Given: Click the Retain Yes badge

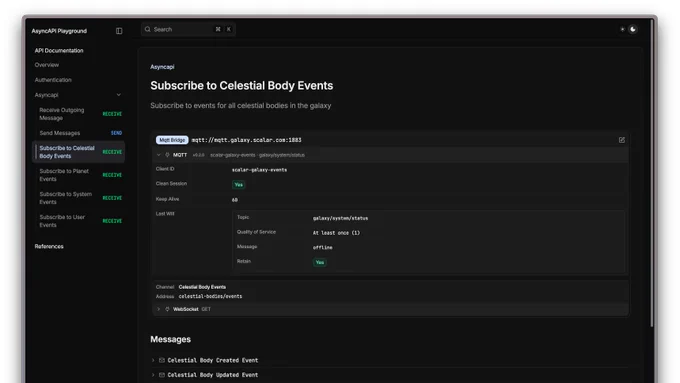Looking at the screenshot, I should (x=320, y=262).
